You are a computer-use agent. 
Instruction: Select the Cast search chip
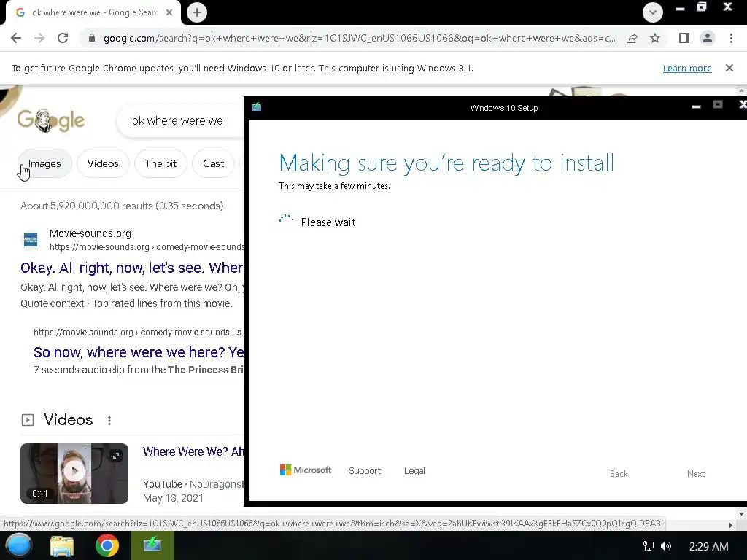point(213,163)
